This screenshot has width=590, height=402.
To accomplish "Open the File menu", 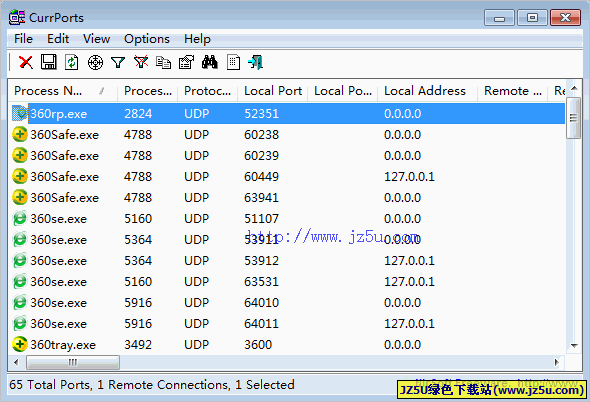I will click(23, 39).
